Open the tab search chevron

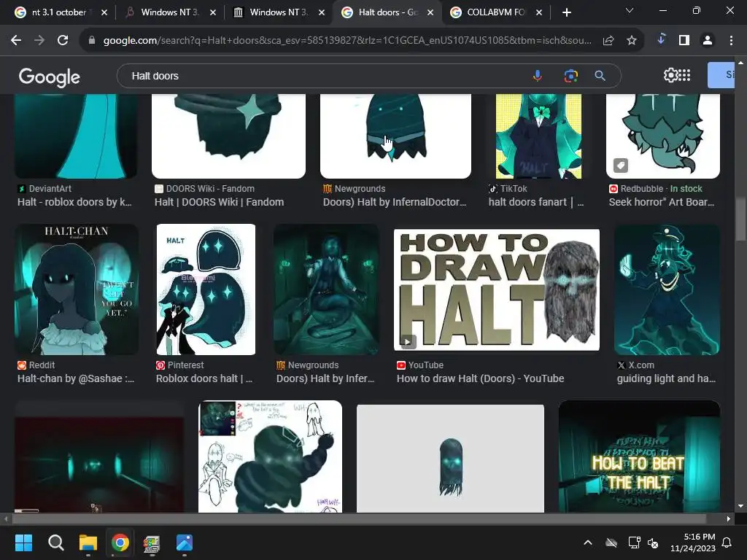tap(630, 10)
